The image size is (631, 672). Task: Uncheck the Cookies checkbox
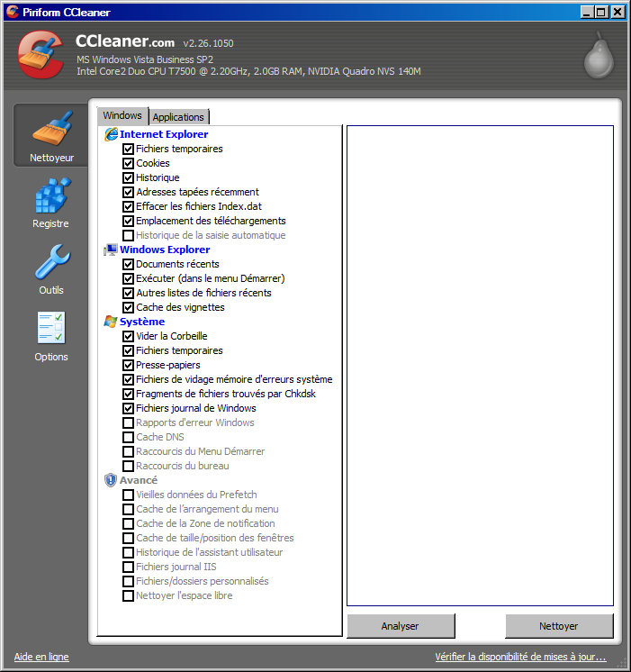[128, 163]
